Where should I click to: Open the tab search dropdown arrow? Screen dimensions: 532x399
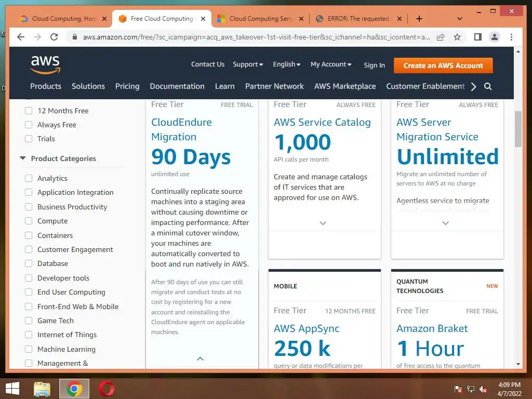[x=460, y=19]
